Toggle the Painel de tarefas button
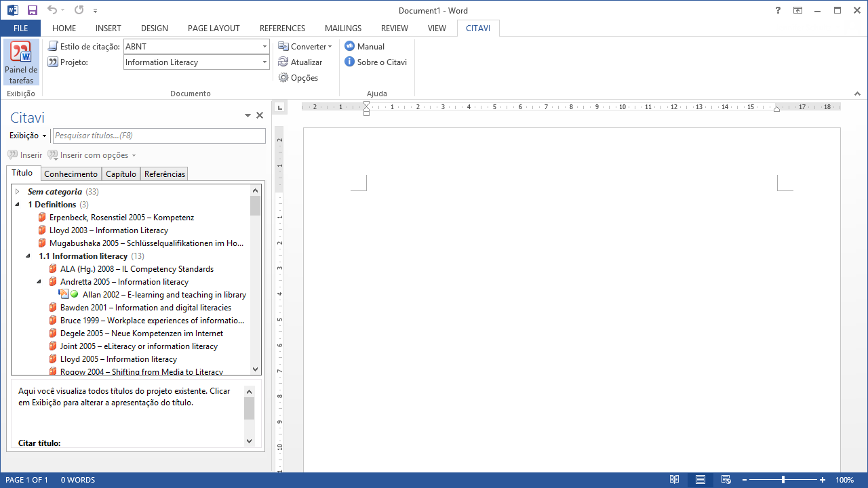 21,62
